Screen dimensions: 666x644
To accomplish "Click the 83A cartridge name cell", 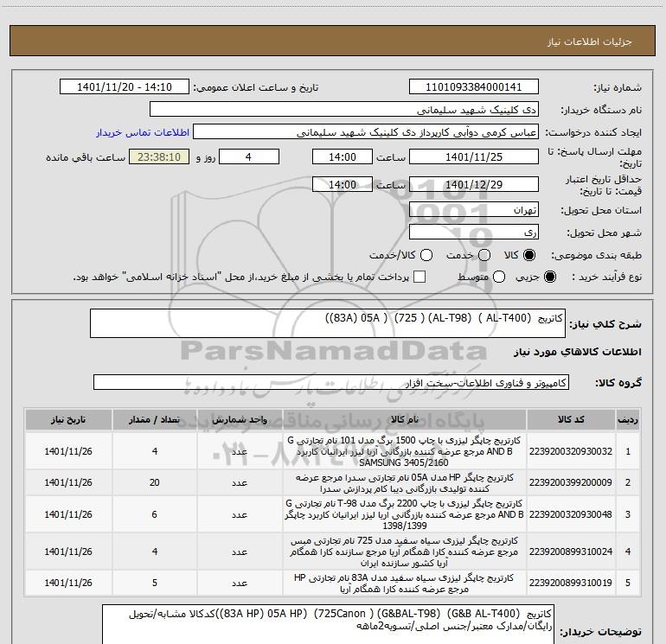I will click(x=405, y=583).
